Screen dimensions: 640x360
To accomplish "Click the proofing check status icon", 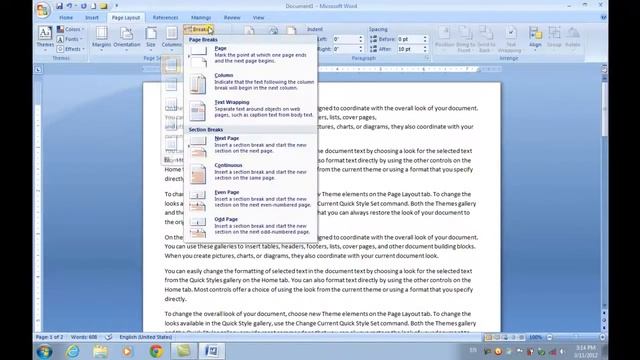I will pyautogui.click(x=109, y=338).
